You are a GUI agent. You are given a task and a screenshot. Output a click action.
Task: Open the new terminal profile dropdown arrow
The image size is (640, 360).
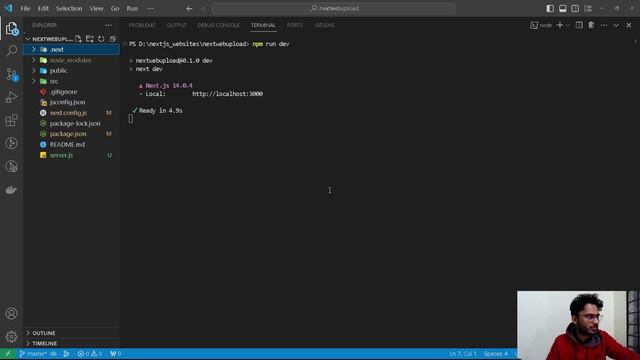tap(568, 25)
